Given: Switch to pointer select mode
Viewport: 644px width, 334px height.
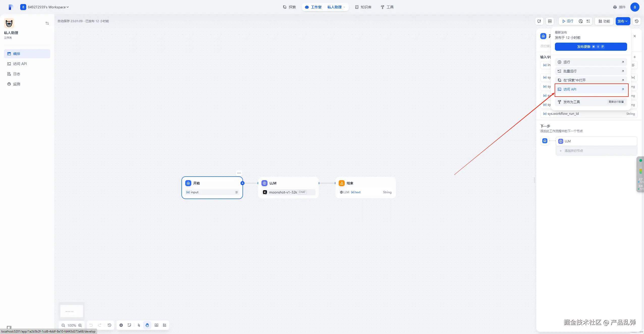Looking at the screenshot, I should click(139, 325).
